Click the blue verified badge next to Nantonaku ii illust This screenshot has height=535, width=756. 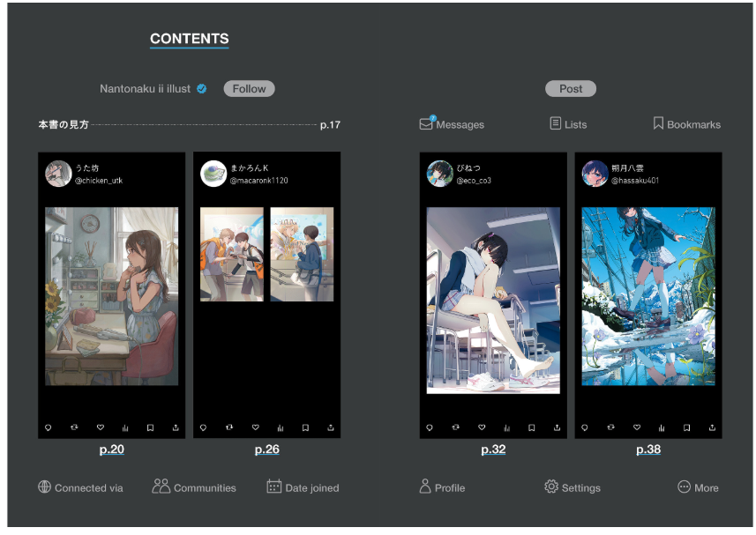click(x=202, y=89)
